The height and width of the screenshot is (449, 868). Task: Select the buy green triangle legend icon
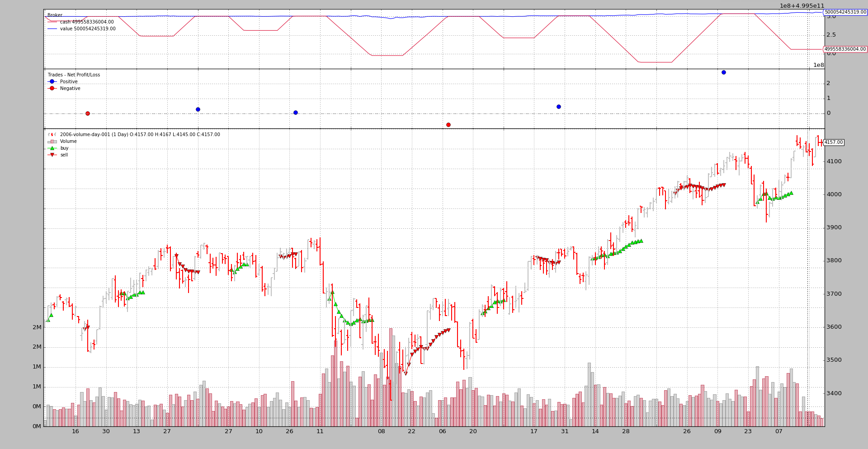point(52,148)
